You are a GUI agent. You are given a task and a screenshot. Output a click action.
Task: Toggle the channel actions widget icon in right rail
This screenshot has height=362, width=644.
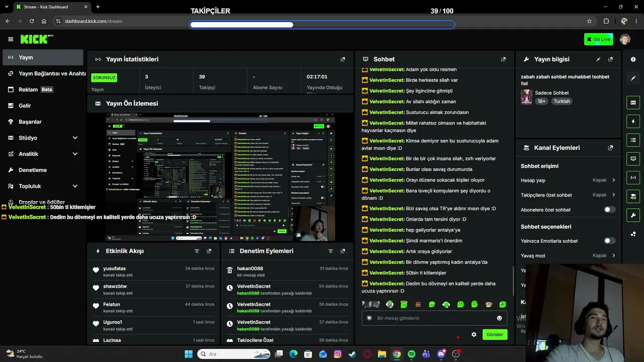(633, 196)
